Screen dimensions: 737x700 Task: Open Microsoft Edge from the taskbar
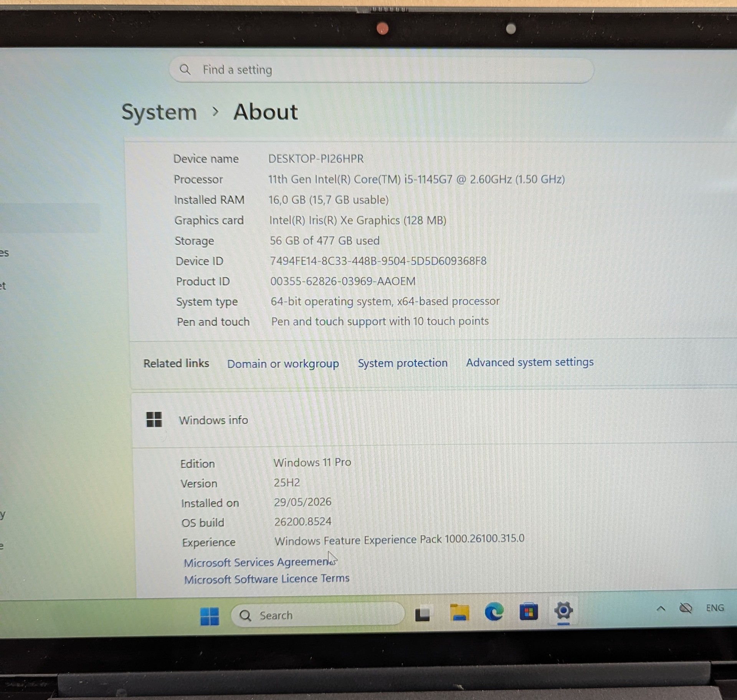[x=494, y=612]
